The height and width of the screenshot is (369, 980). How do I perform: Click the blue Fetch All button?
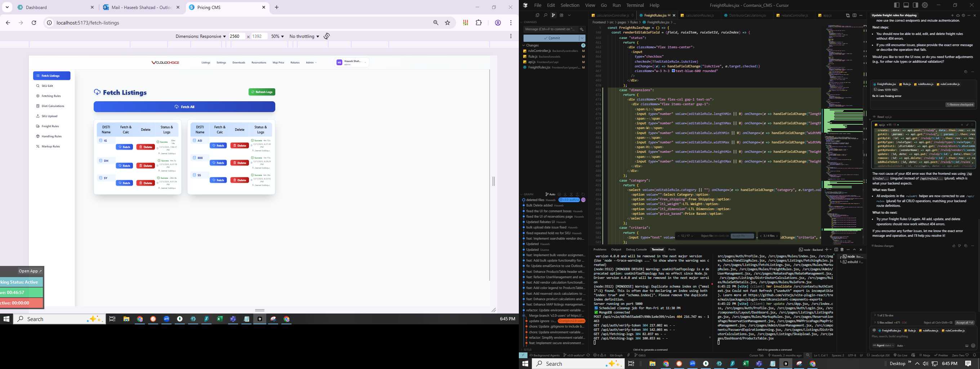click(x=184, y=107)
